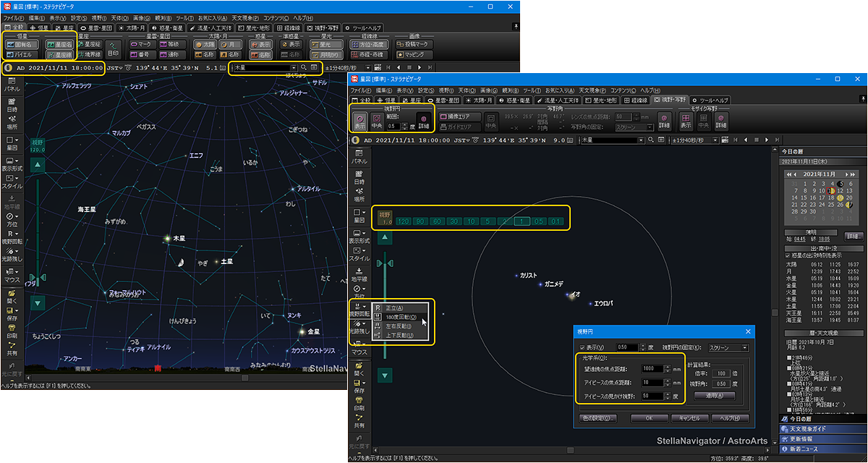Click OK in the 視野円 dialog
This screenshot has width=868, height=463.
[648, 418]
